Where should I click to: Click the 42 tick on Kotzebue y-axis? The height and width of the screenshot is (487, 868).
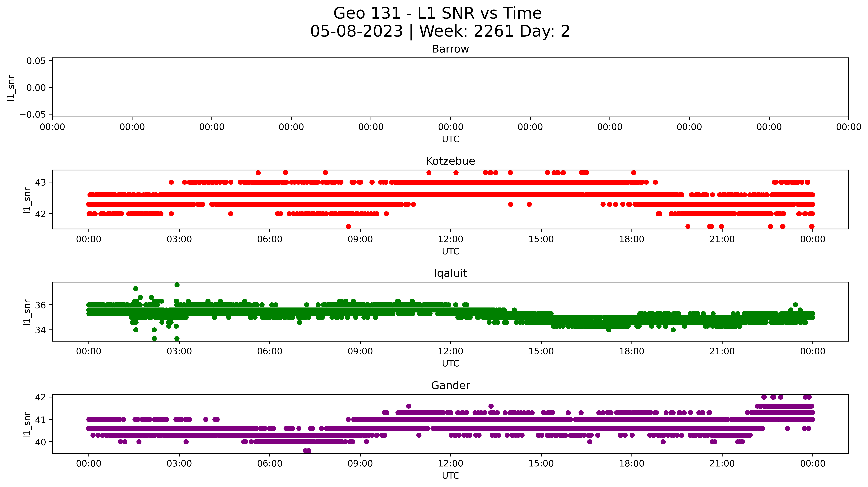coord(40,214)
